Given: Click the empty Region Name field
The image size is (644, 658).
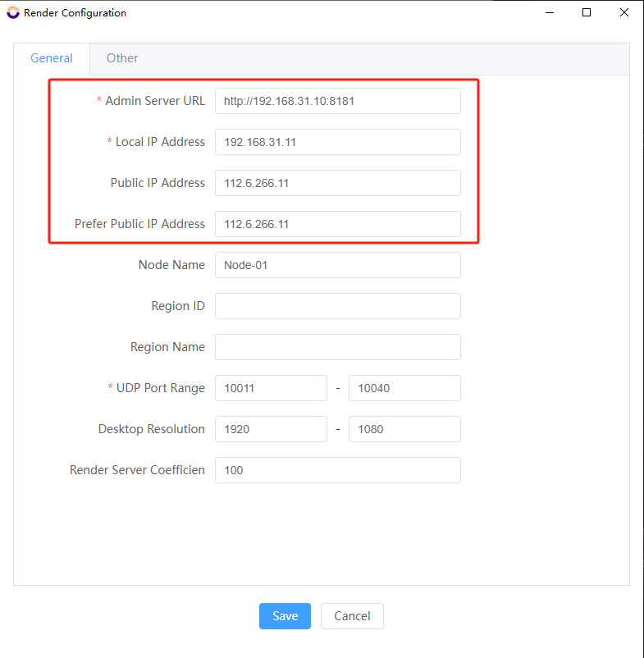Looking at the screenshot, I should click(337, 347).
